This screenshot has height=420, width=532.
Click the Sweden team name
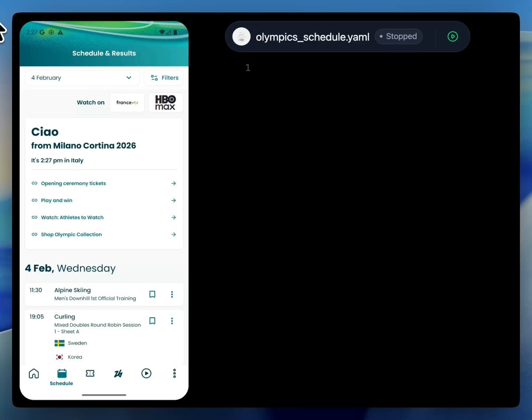click(78, 343)
